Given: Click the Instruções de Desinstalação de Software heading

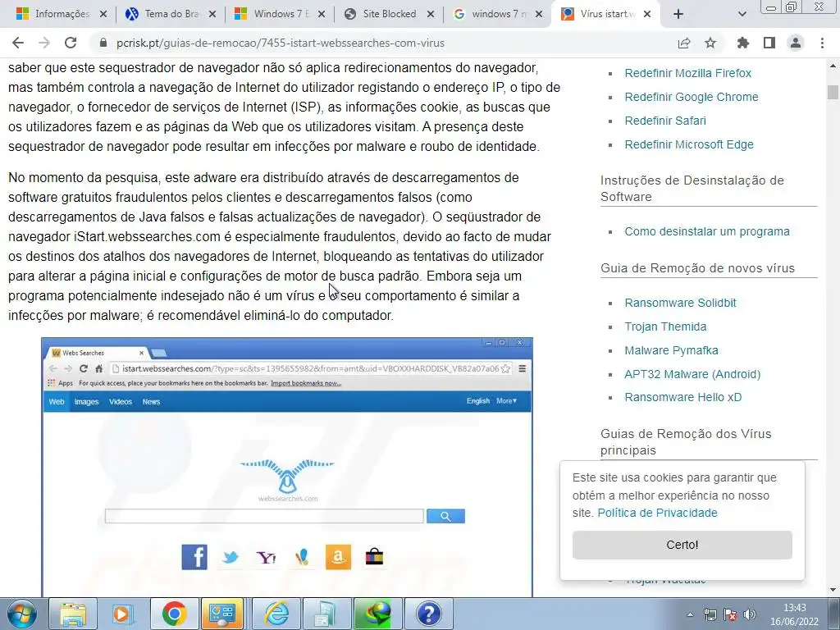Looking at the screenshot, I should 692,189.
